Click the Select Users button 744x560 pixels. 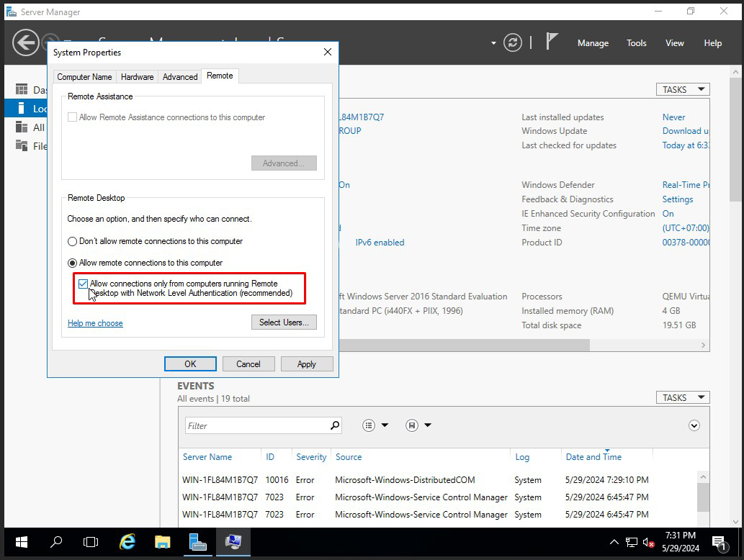(x=284, y=322)
